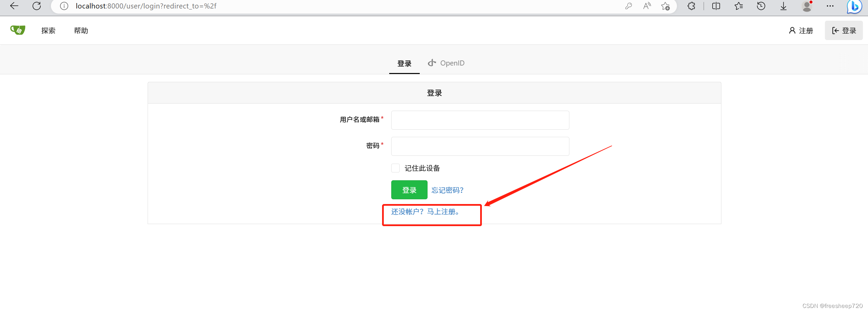Click the address bar URL text

(146, 6)
